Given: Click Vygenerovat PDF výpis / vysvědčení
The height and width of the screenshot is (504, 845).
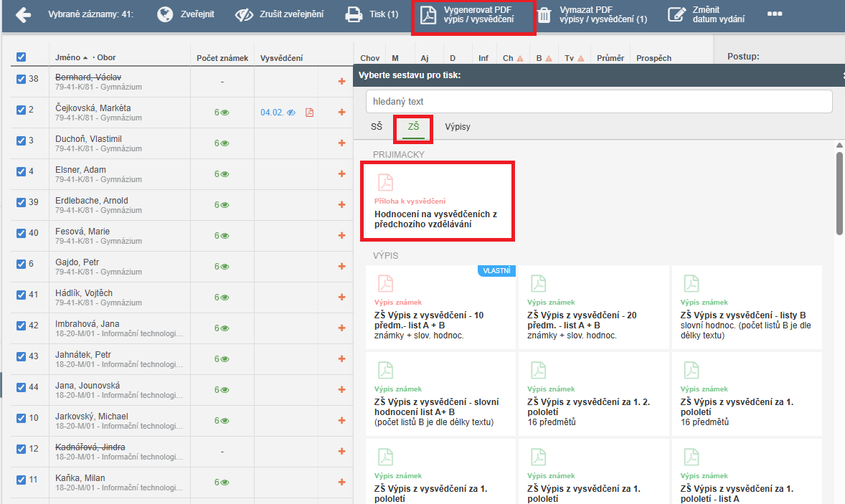Looking at the screenshot, I should click(473, 15).
